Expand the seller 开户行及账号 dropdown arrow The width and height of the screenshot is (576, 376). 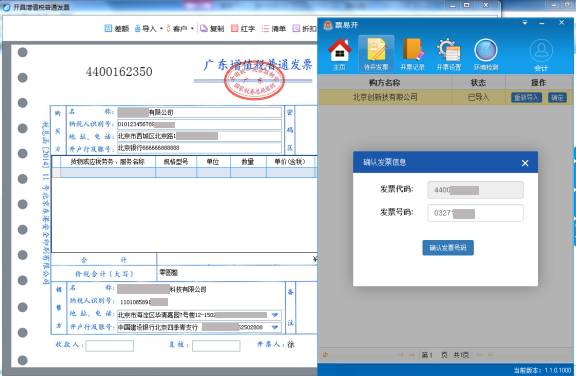(275, 327)
